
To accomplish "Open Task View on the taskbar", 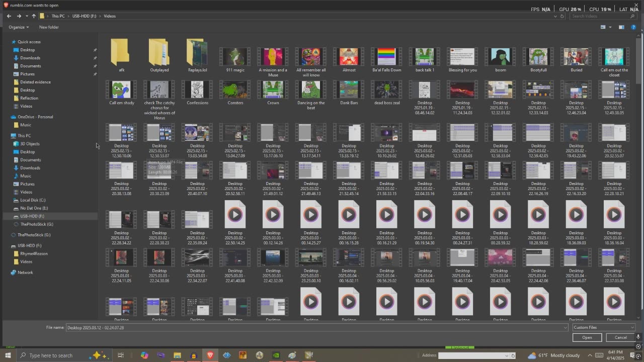I will (121, 355).
